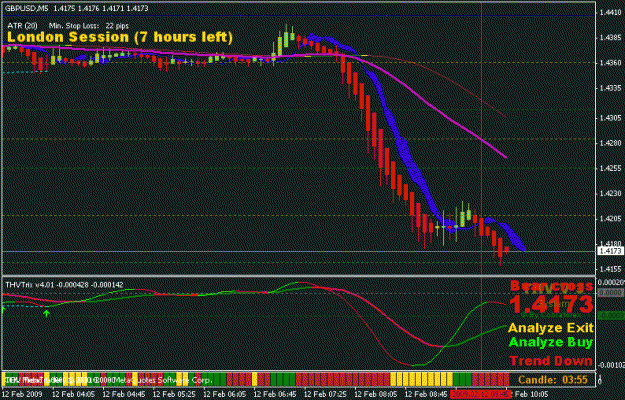Click the 1.4410 price axis value
Image resolution: width=625 pixels, height=400 pixels.
[610, 12]
